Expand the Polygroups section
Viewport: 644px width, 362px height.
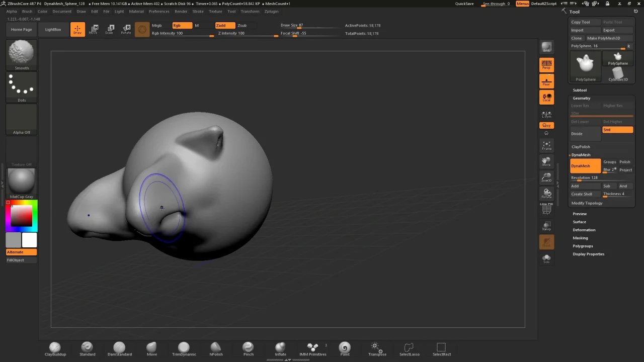click(583, 246)
